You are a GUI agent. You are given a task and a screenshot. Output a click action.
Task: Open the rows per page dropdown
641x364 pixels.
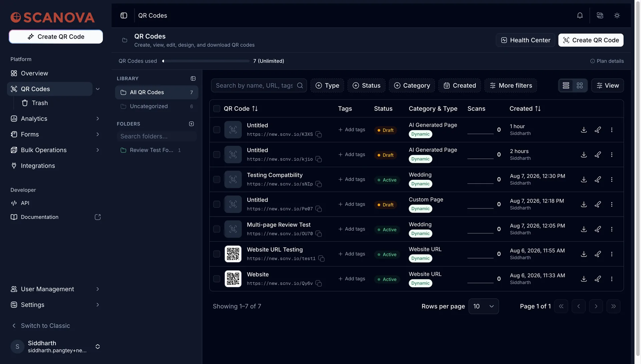(483, 306)
